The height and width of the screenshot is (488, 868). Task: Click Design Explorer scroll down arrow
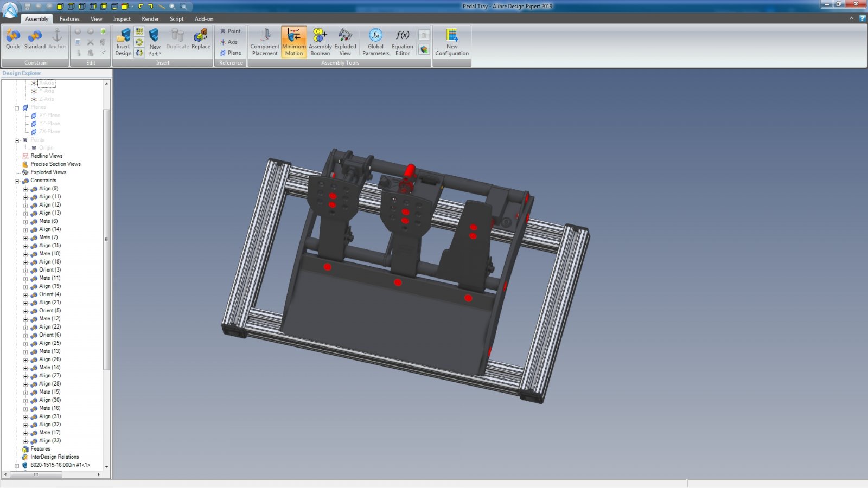tap(106, 467)
